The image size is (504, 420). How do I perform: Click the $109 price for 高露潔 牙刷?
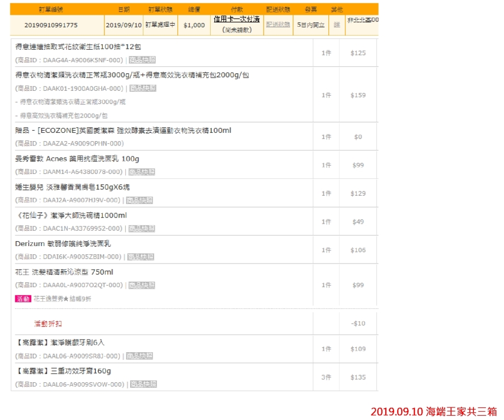click(358, 349)
